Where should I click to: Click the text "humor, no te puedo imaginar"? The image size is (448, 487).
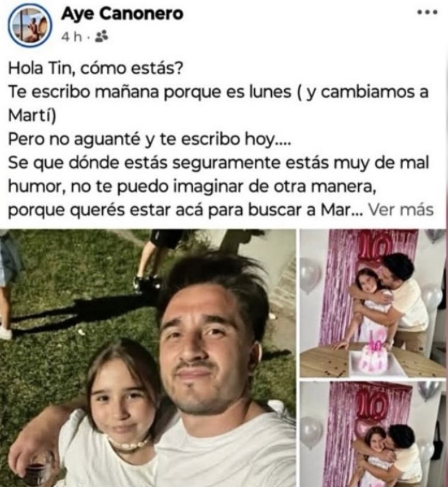coord(127,186)
